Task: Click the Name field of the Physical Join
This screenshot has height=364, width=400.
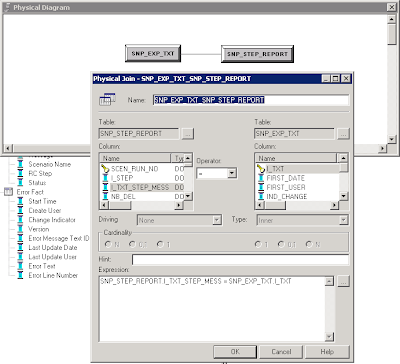Action: coord(251,100)
